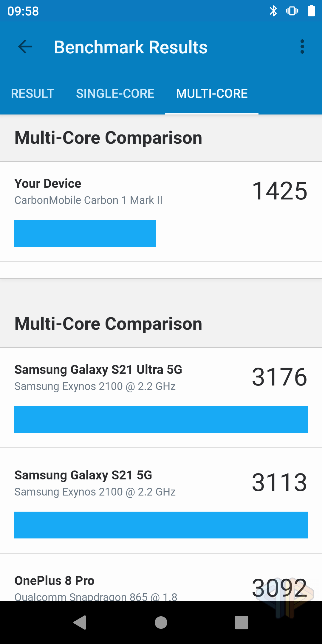
Task: Open the three-dot overflow menu
Action: [302, 47]
